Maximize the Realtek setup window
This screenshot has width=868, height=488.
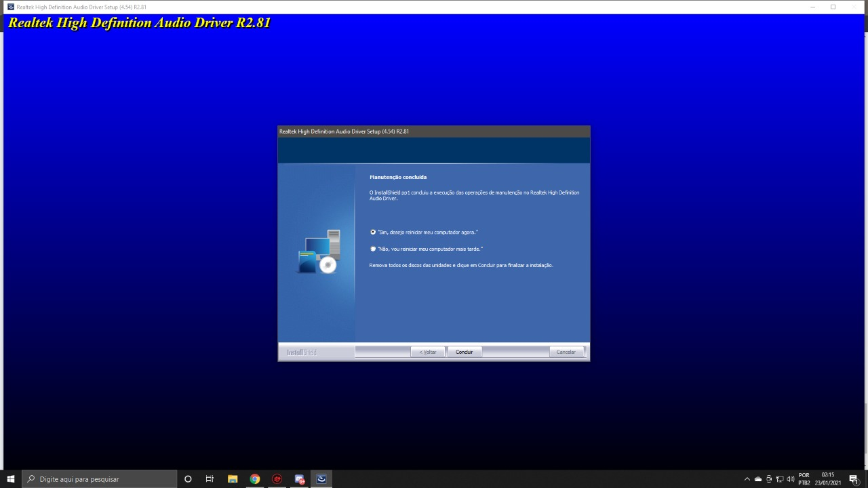coord(833,7)
